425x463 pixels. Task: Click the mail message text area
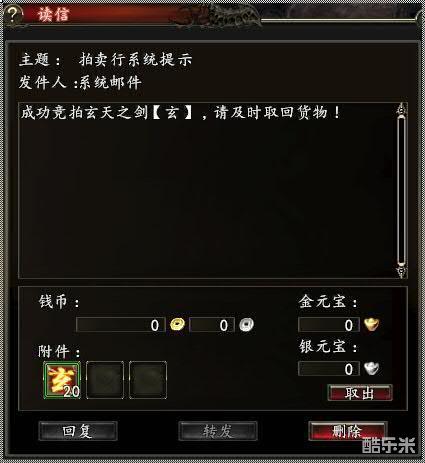pyautogui.click(x=208, y=191)
